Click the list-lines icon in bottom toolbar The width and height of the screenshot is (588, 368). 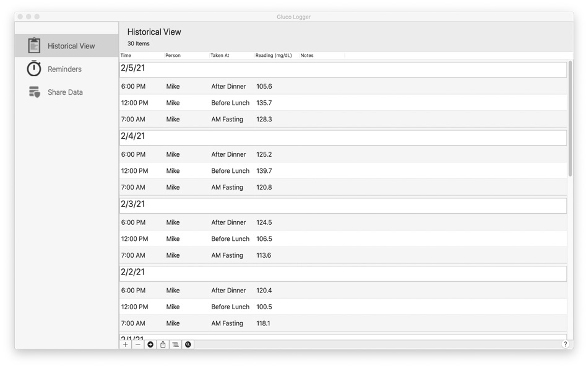[x=175, y=344]
